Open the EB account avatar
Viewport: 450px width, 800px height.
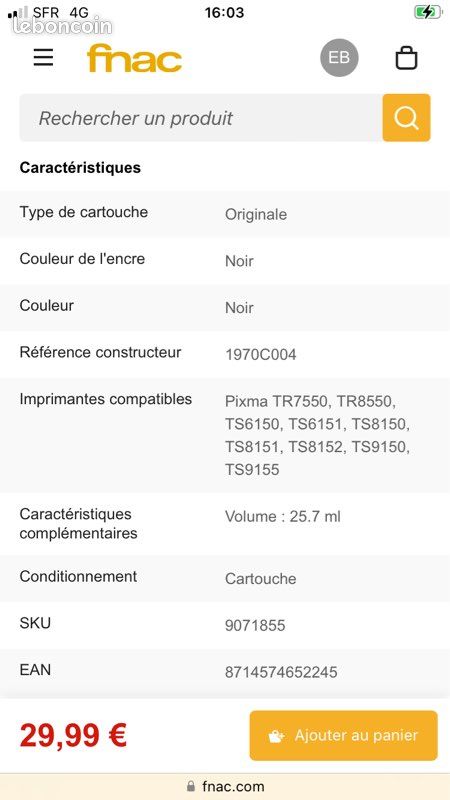click(x=339, y=58)
